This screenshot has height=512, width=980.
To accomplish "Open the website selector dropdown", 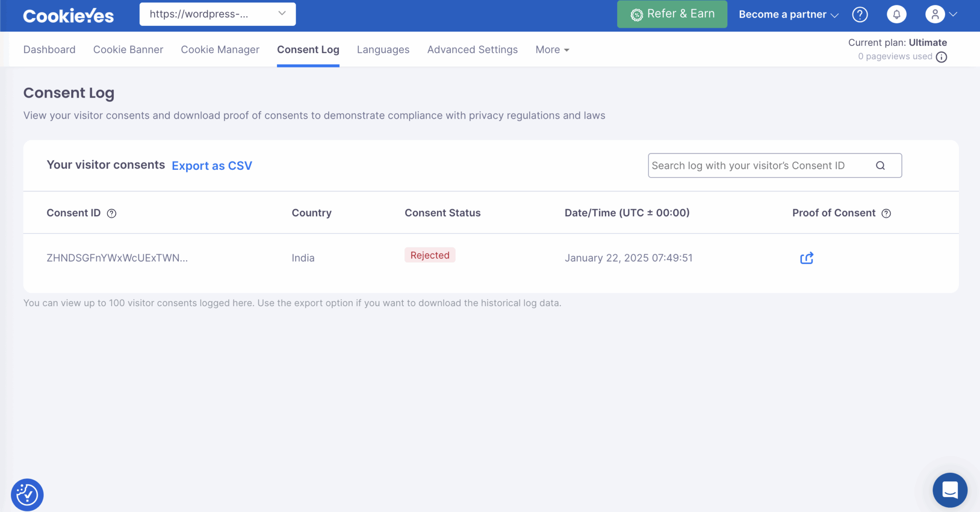I will (217, 14).
